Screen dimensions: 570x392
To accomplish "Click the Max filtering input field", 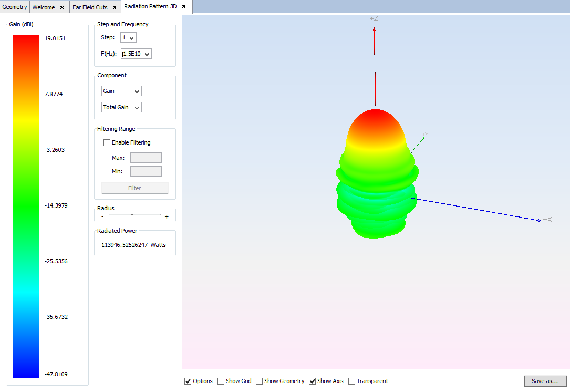I will coord(146,158).
